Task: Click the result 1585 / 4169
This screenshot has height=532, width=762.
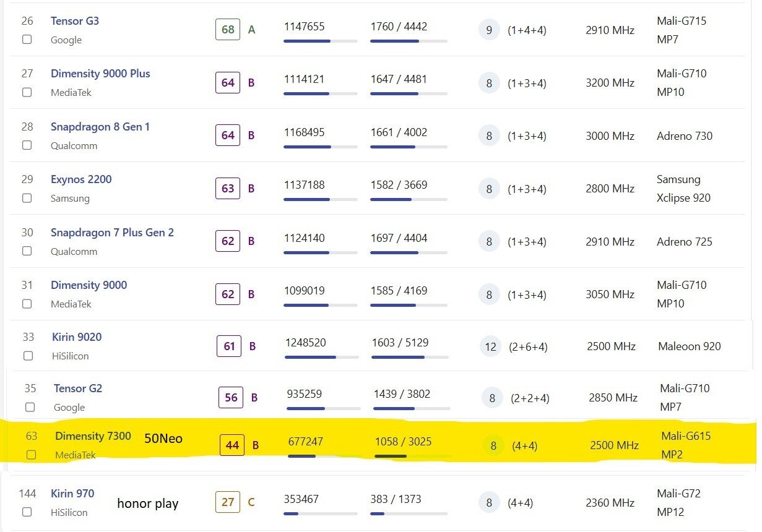Action: tap(399, 291)
